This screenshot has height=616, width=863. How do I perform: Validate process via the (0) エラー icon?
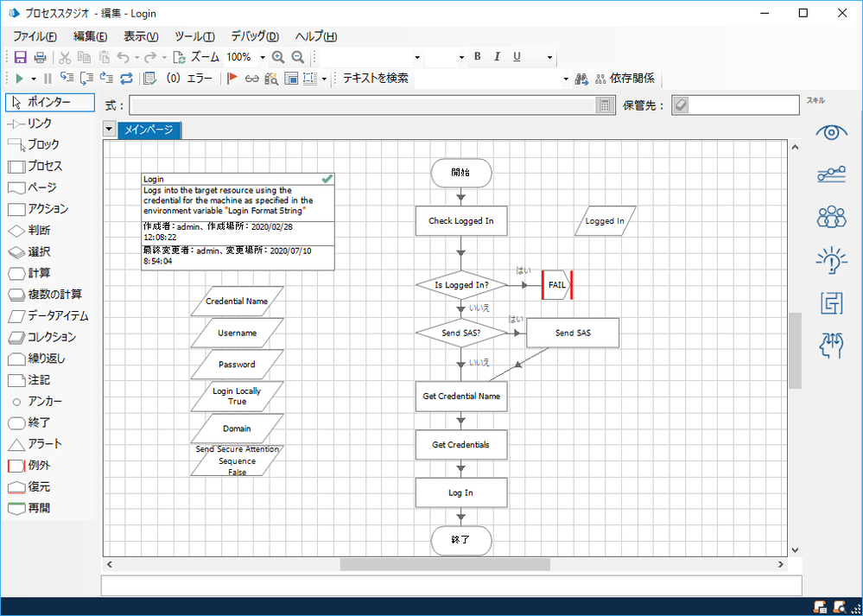click(x=149, y=79)
